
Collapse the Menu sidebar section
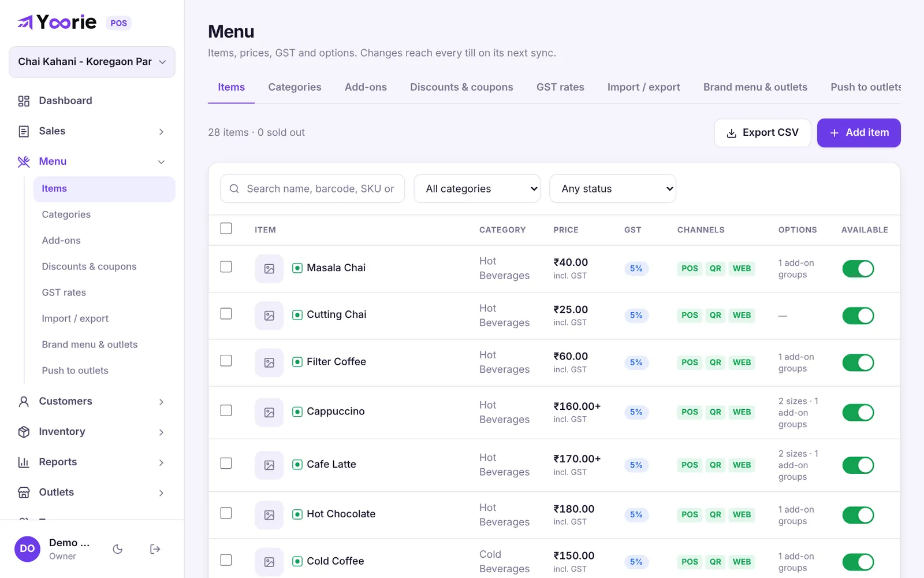tap(161, 162)
